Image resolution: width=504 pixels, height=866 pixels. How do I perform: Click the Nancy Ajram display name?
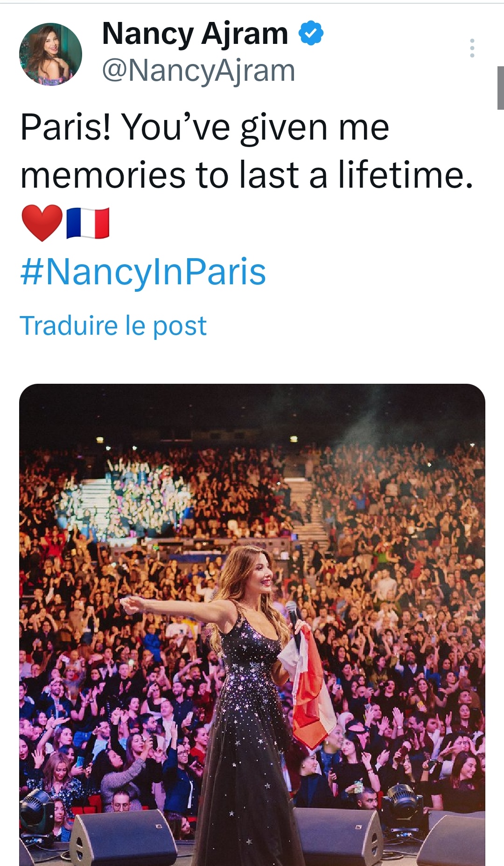(195, 34)
